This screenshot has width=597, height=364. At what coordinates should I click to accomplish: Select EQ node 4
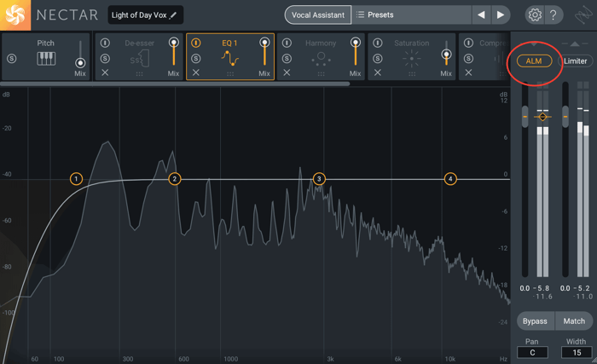coord(450,178)
